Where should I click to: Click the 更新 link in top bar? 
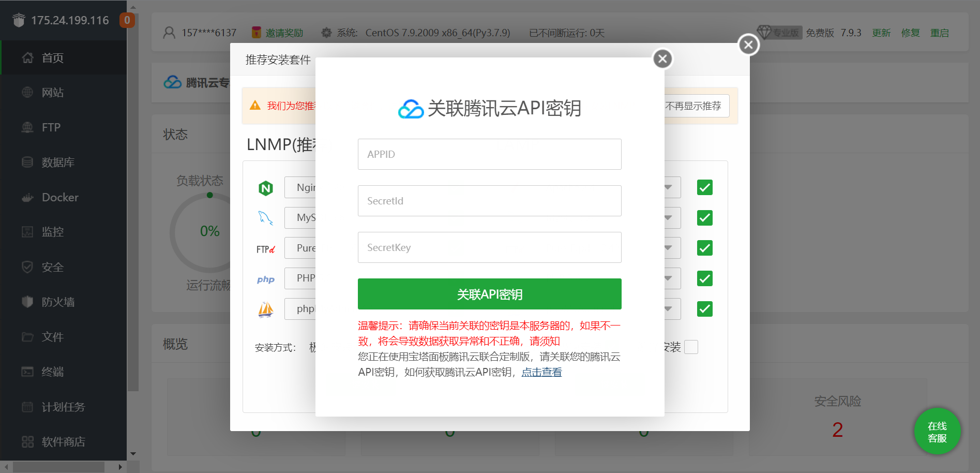(881, 33)
